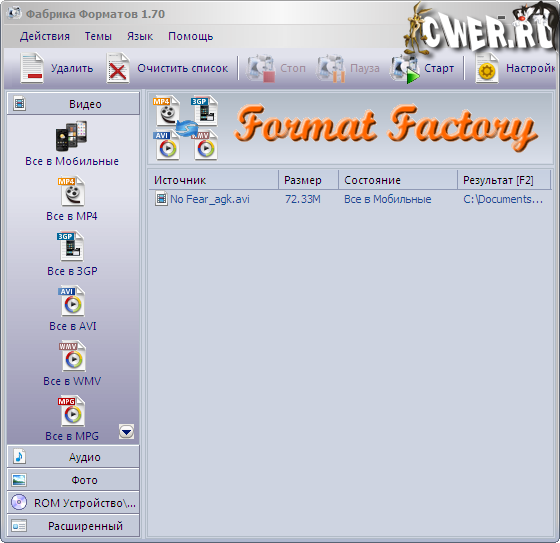Expand the Аудио category panel
560x543 pixels.
click(73, 457)
